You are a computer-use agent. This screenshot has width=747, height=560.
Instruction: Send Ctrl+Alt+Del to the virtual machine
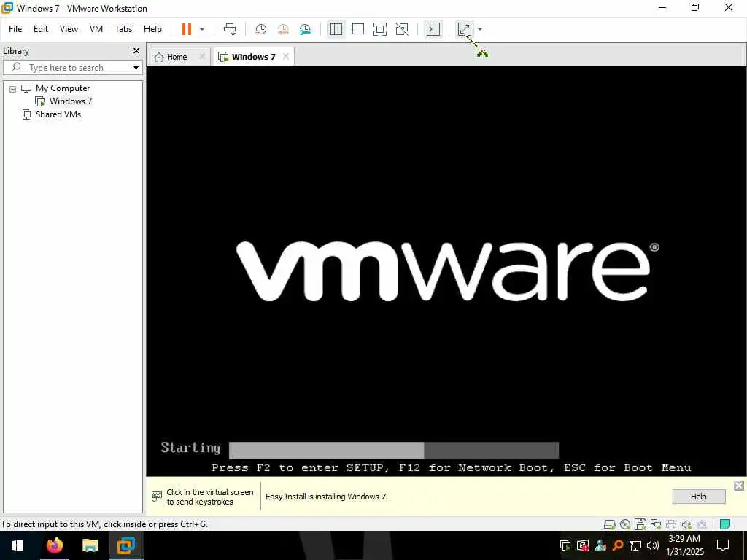[230, 29]
